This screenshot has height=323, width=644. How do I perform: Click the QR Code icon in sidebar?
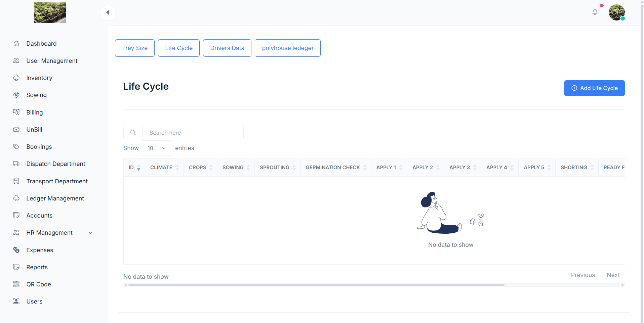(x=16, y=284)
